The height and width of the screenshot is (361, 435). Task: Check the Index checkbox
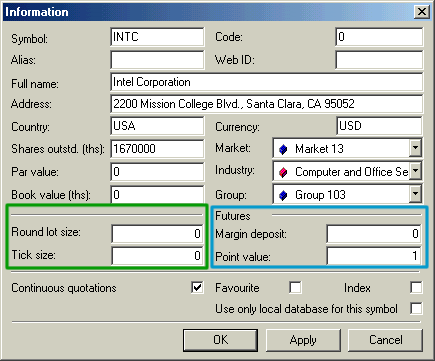(x=416, y=287)
